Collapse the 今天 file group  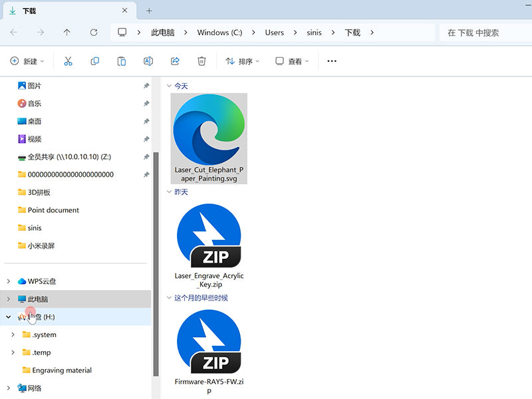point(169,86)
